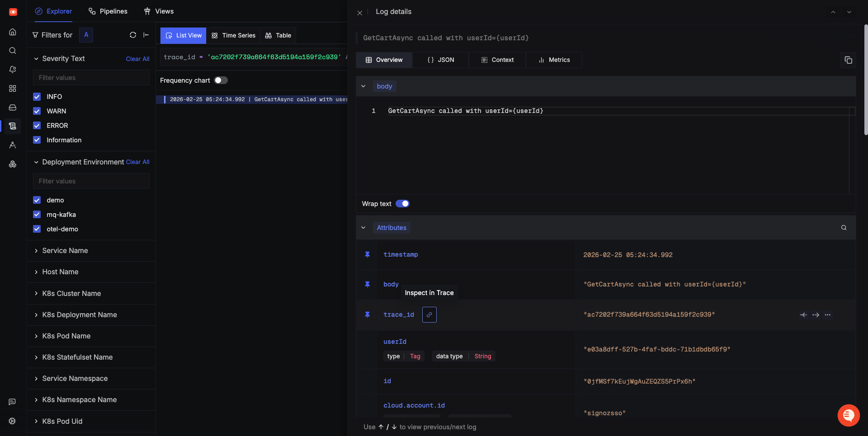Open the chat support bubble
The width and height of the screenshot is (868, 436).
pos(848,415)
